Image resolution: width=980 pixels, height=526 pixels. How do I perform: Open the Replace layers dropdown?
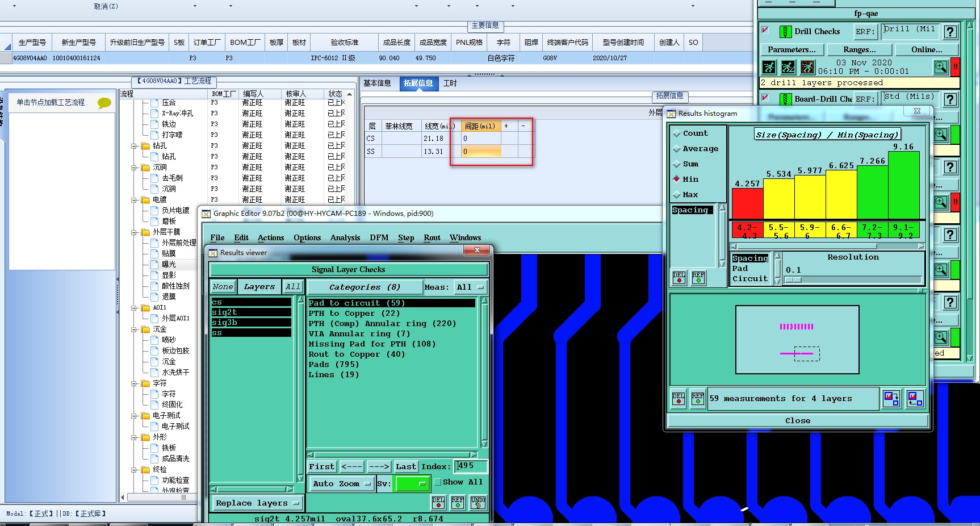coord(257,503)
